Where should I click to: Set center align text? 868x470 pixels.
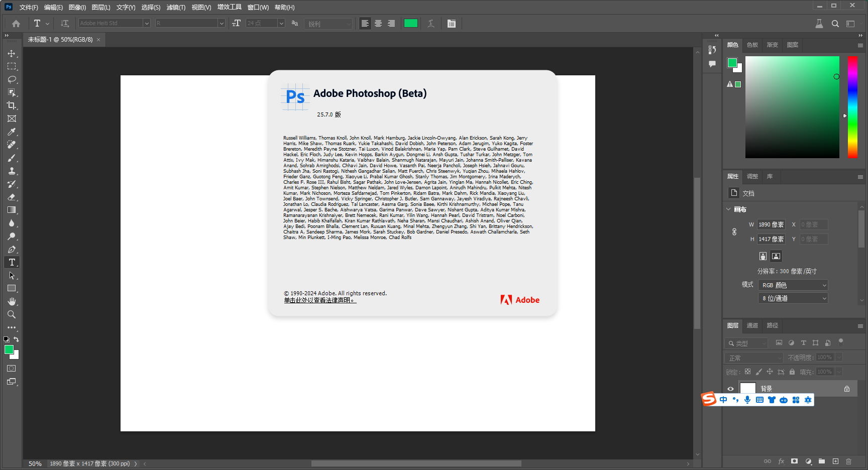[378, 24]
